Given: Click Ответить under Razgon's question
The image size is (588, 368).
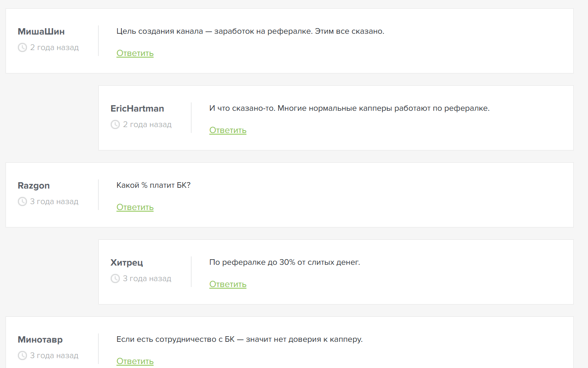Looking at the screenshot, I should [135, 207].
